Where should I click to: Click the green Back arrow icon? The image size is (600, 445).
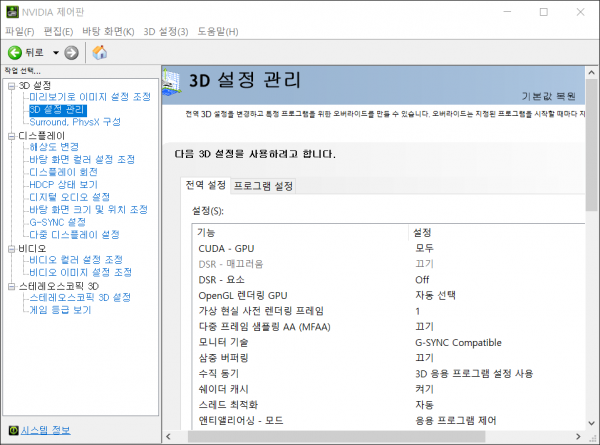click(x=15, y=52)
